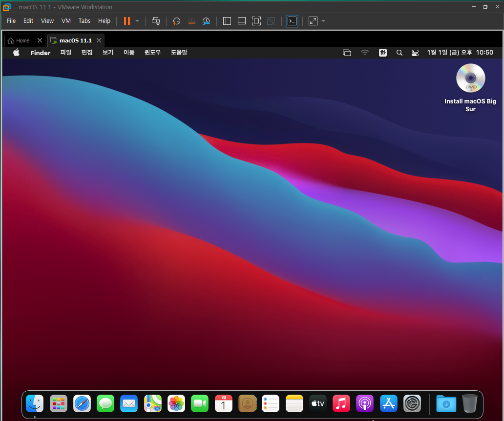Open the 보기 menu

(108, 52)
